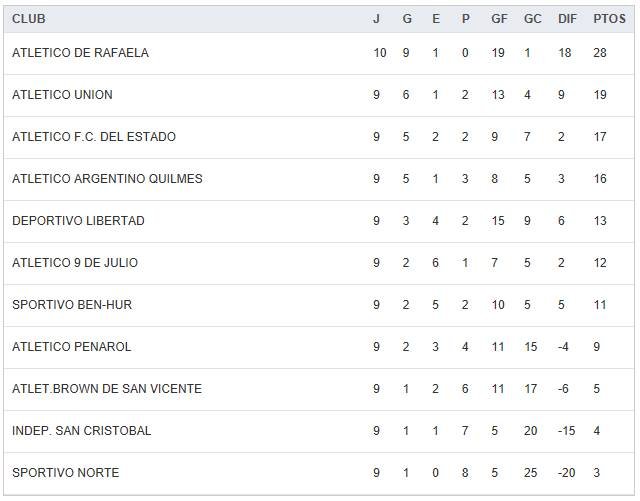Open INDEP. SAN CRISTOBAL club
The image size is (640, 501).
(x=82, y=431)
